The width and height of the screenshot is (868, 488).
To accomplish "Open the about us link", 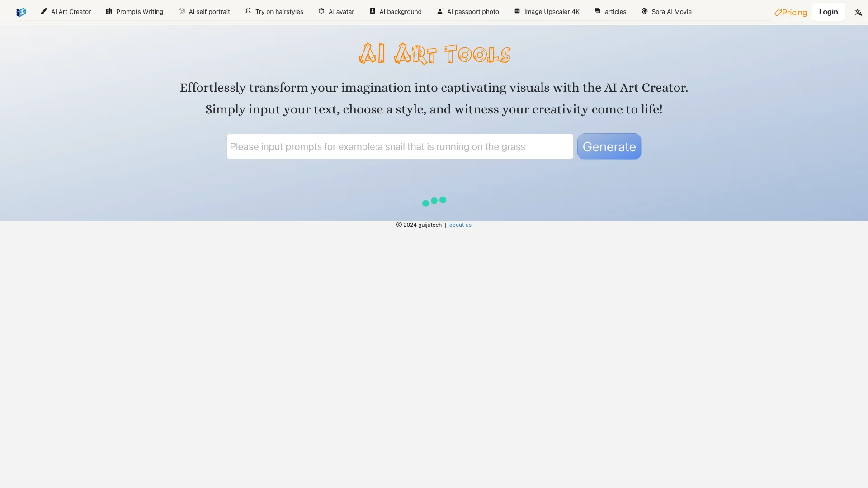I will [x=460, y=225].
